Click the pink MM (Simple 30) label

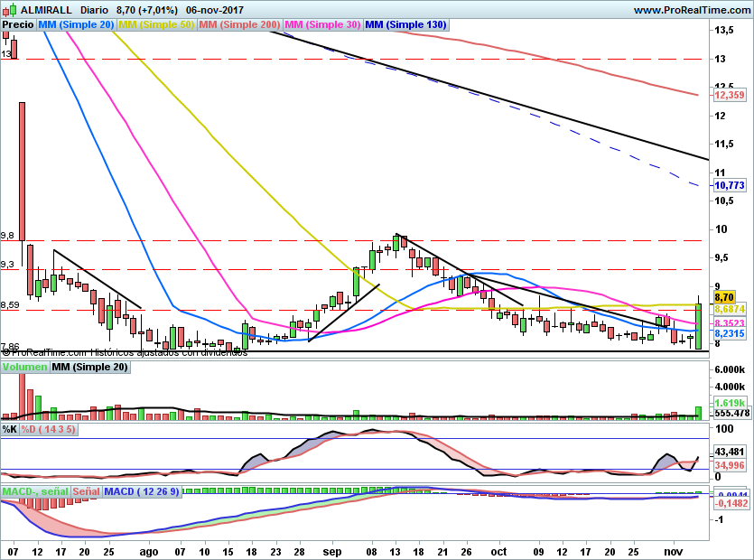pyautogui.click(x=321, y=25)
